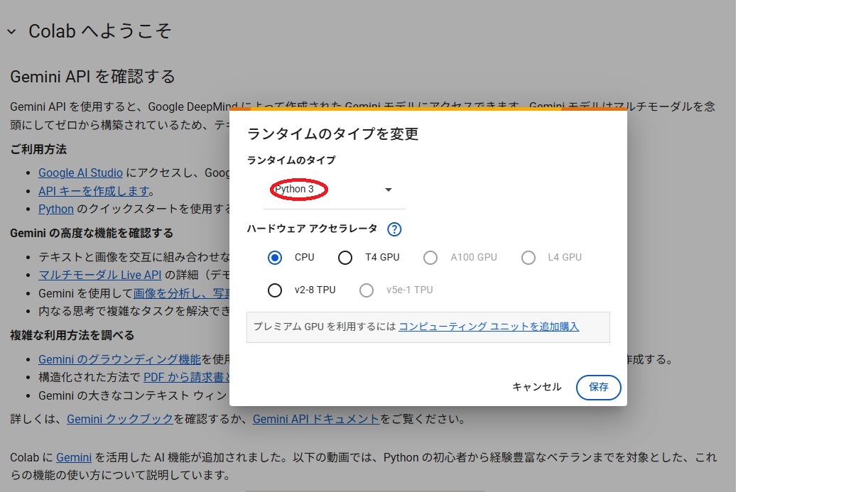868x492 pixels.
Task: Click the キャンセル button
Action: [x=537, y=388]
